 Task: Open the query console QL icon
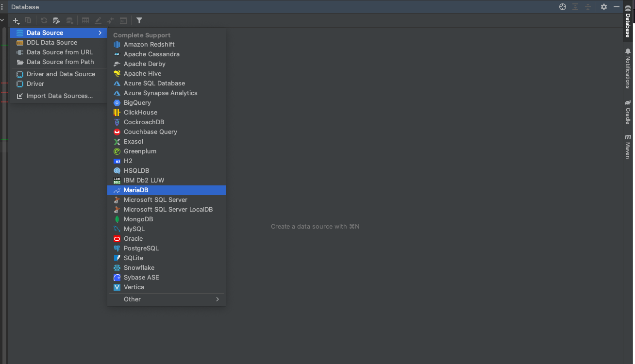123,20
